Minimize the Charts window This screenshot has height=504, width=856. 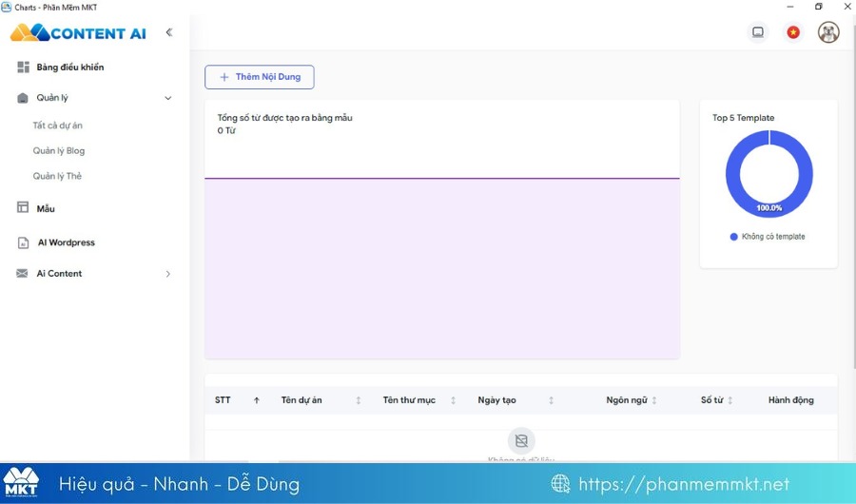pyautogui.click(x=790, y=7)
